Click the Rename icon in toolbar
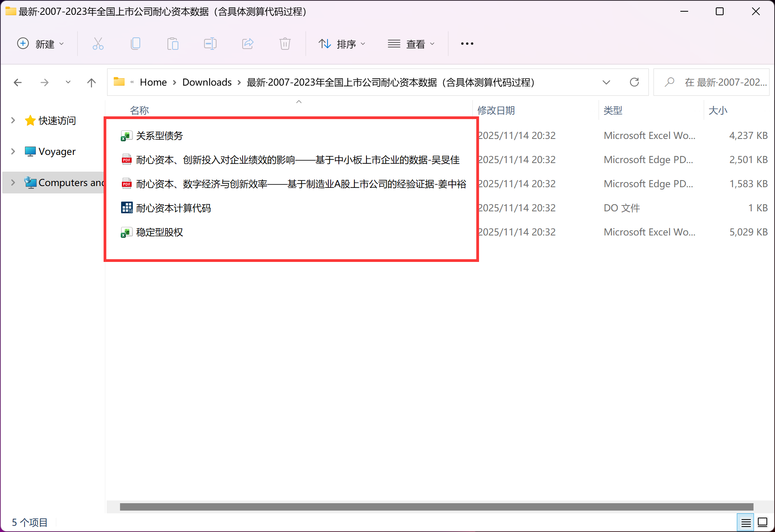The height and width of the screenshot is (532, 775). tap(210, 44)
